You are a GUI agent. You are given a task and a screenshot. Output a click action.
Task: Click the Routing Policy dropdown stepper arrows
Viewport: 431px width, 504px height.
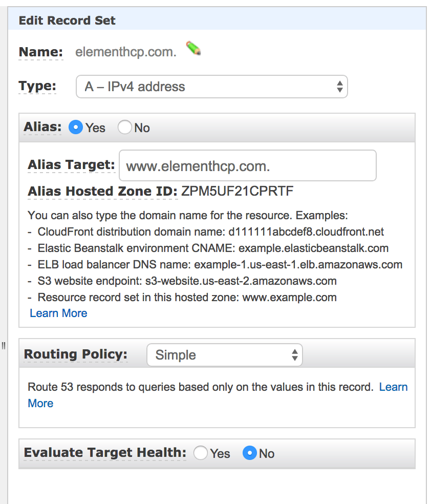click(294, 354)
